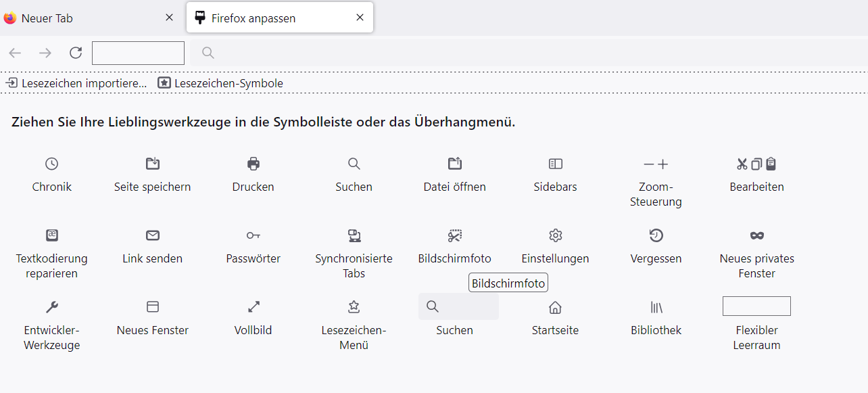Screen dimensions: 868x393
Task: Select the Synchronisierte Tabs icon
Action: [354, 235]
